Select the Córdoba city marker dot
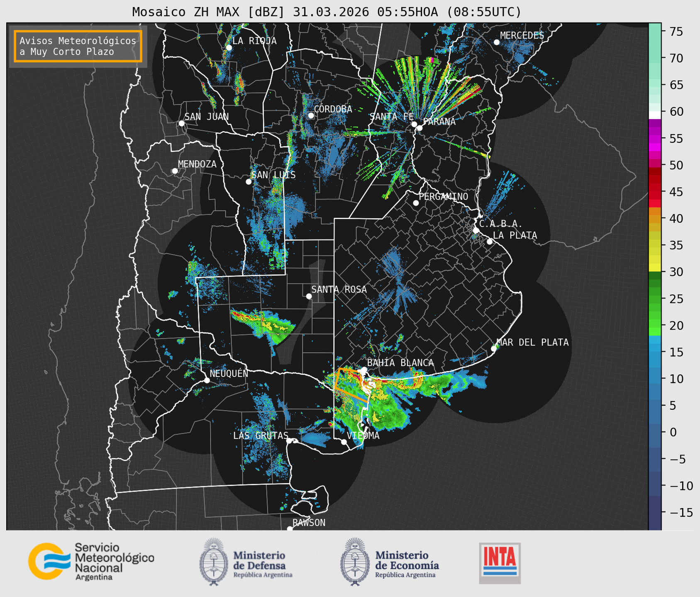 (x=311, y=115)
